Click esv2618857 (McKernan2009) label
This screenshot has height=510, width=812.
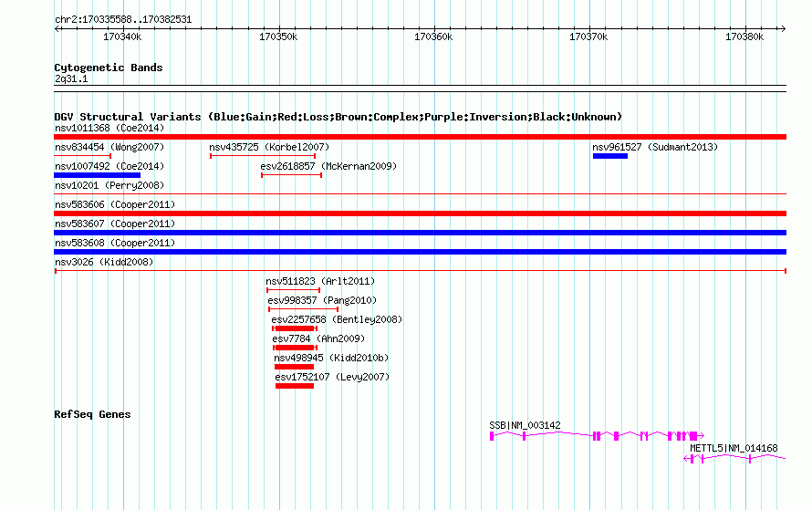click(328, 166)
